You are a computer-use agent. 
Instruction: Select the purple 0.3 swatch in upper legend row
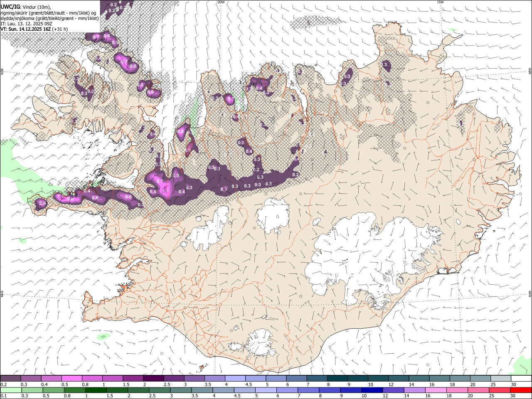[31, 378]
